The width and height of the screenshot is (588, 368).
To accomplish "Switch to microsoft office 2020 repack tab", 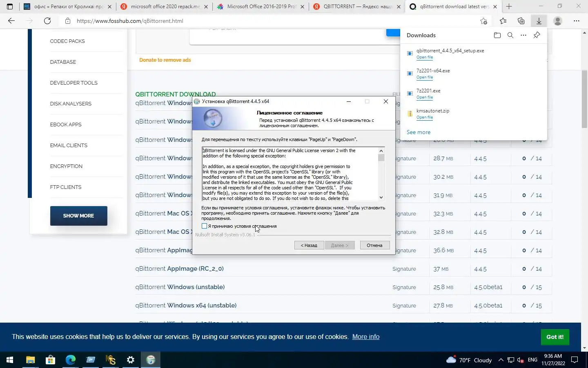I will (x=164, y=7).
